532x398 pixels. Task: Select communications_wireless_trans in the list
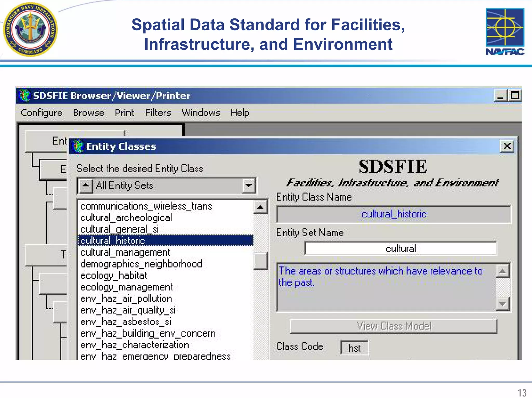pyautogui.click(x=165, y=206)
